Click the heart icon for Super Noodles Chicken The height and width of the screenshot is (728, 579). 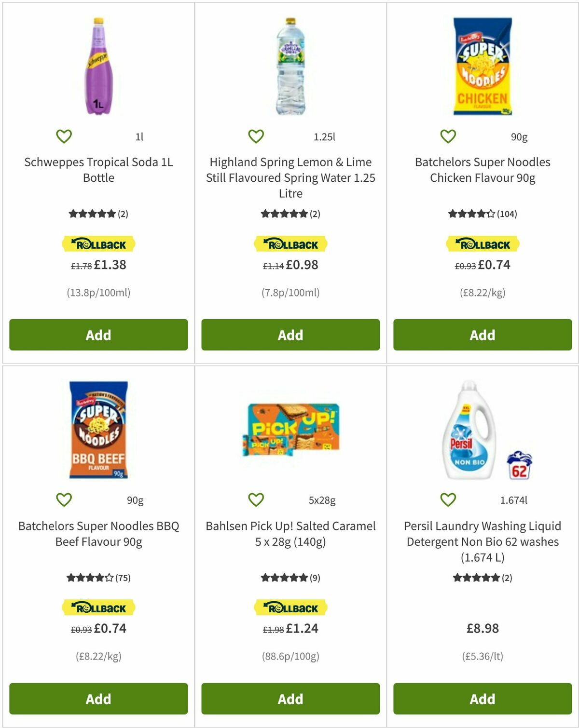click(x=448, y=135)
